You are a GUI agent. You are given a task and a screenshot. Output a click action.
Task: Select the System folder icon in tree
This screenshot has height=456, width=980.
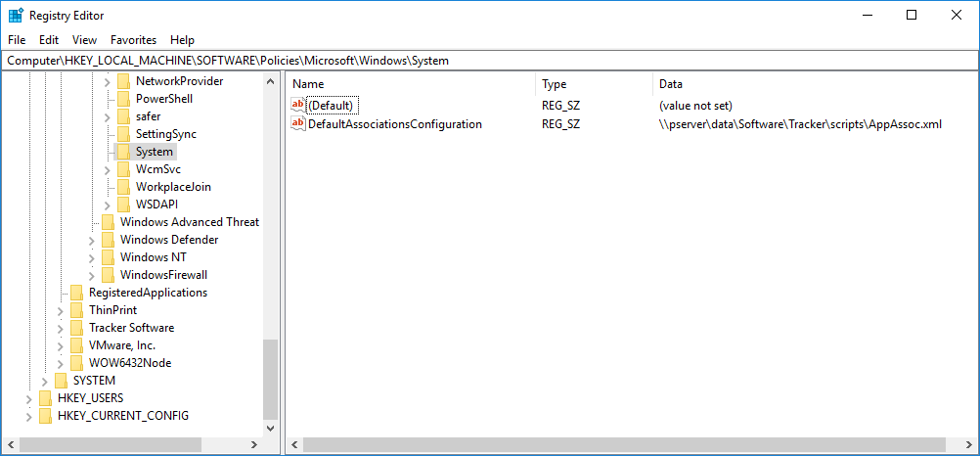click(123, 152)
